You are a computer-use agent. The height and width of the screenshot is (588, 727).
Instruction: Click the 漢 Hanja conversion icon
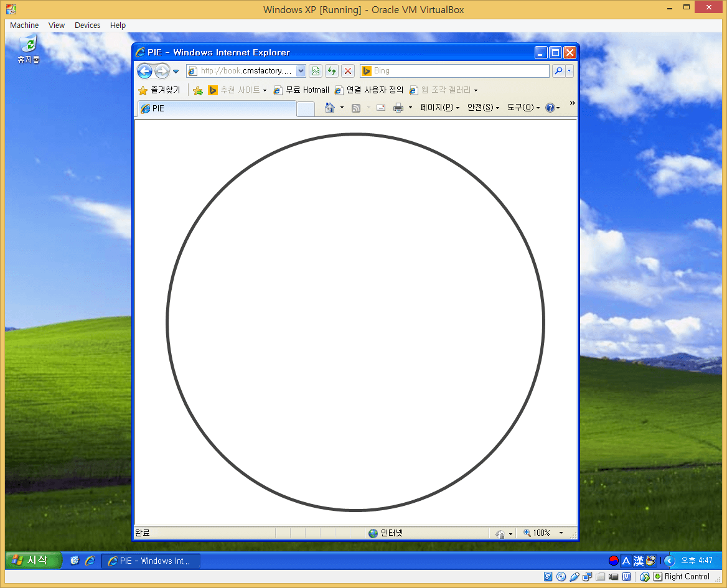tap(639, 561)
